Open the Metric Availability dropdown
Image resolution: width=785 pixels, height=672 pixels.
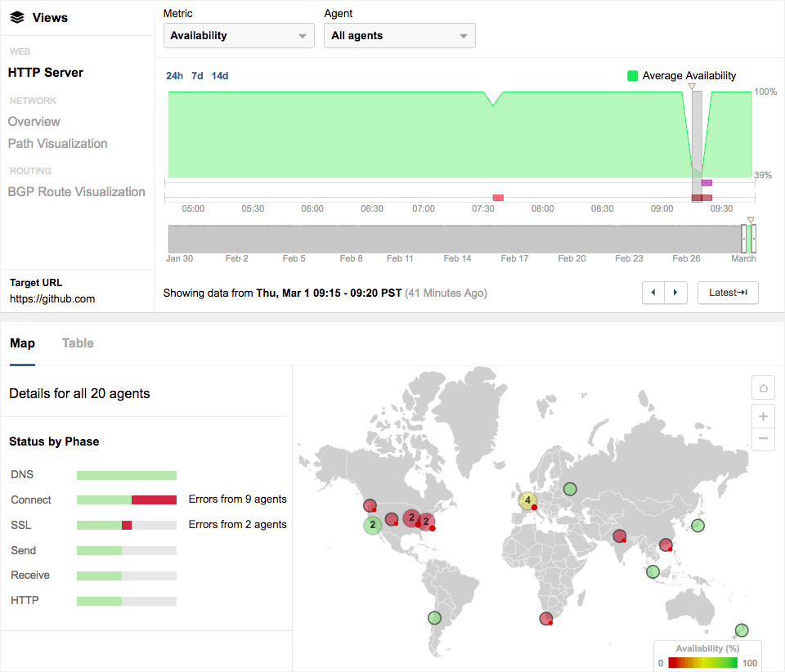click(239, 36)
